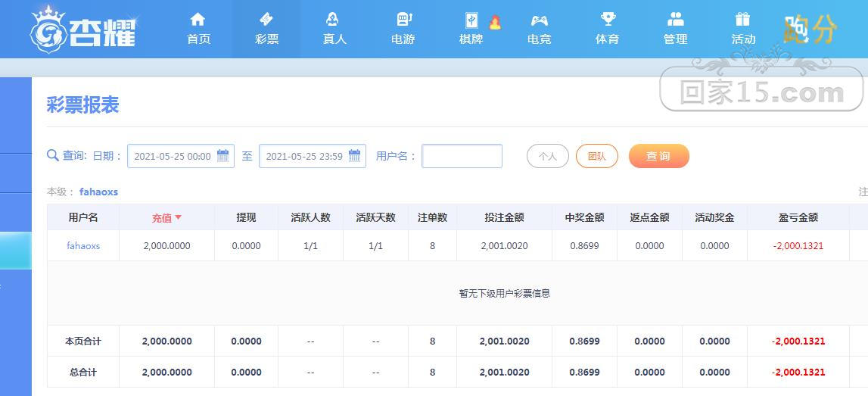The width and height of the screenshot is (868, 396).
Task: Go to 首页 home icon
Action: pos(198,20)
